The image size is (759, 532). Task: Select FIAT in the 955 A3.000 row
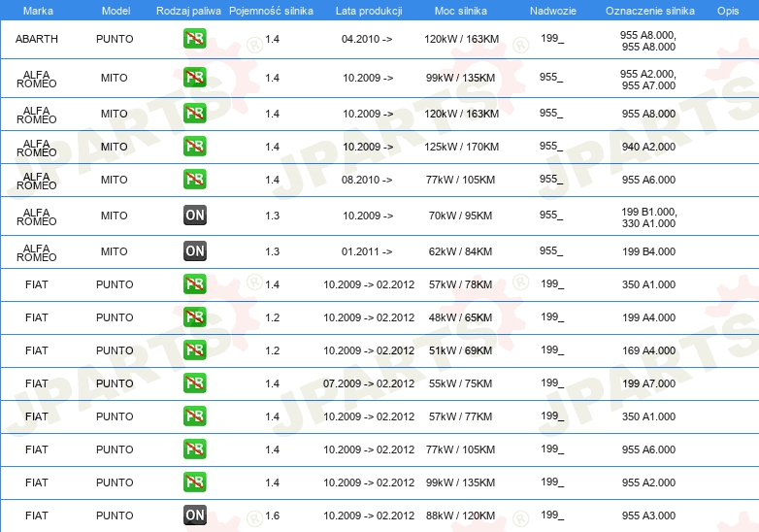(x=37, y=515)
